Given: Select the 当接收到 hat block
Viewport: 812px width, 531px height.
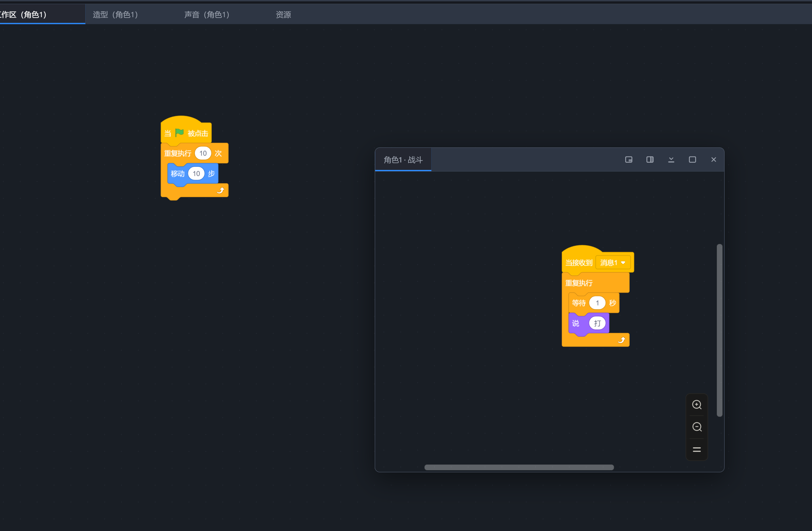Looking at the screenshot, I should (x=579, y=263).
